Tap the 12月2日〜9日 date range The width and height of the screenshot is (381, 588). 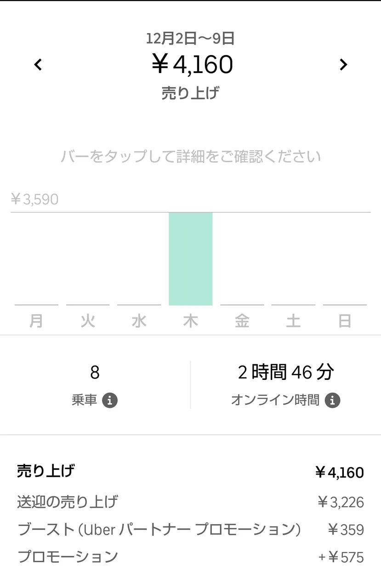click(x=190, y=39)
